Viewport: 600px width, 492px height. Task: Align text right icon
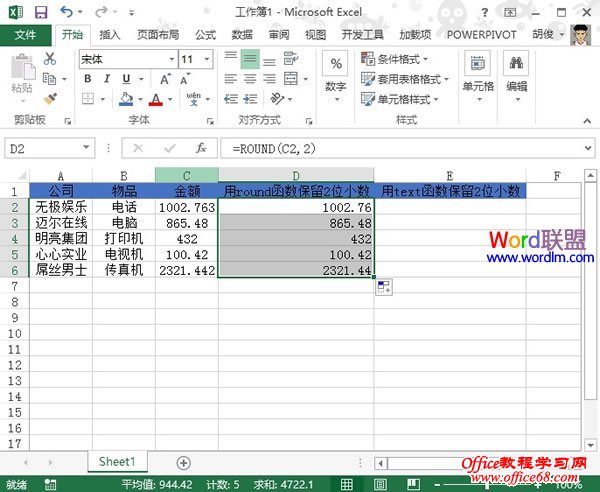[269, 79]
